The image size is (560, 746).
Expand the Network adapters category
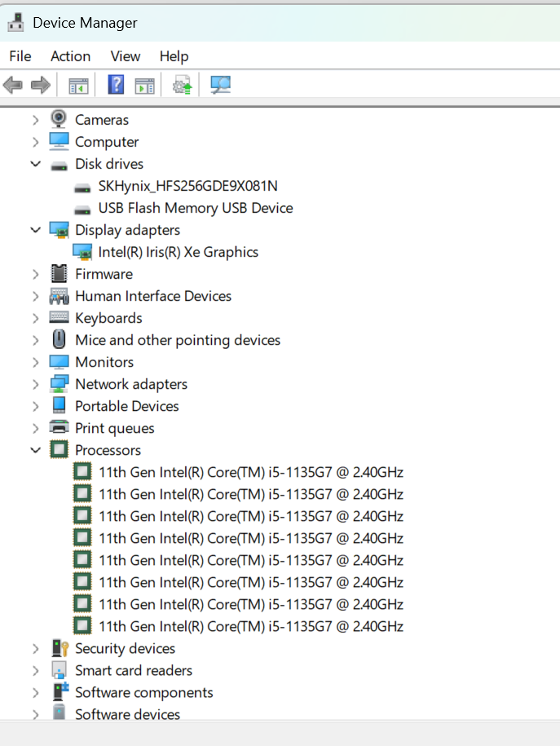coord(36,384)
